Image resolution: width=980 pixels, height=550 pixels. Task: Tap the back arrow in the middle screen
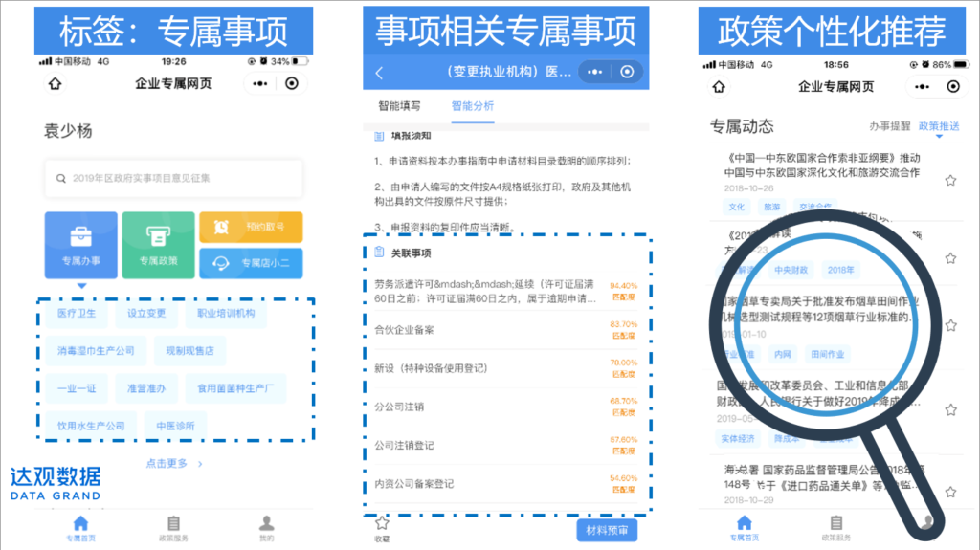[379, 73]
